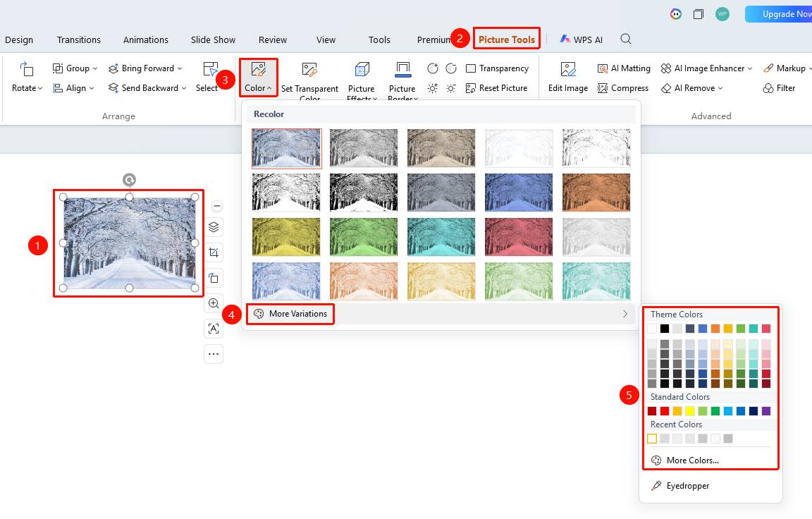
Task: Click the Filter tool
Action: tap(779, 88)
